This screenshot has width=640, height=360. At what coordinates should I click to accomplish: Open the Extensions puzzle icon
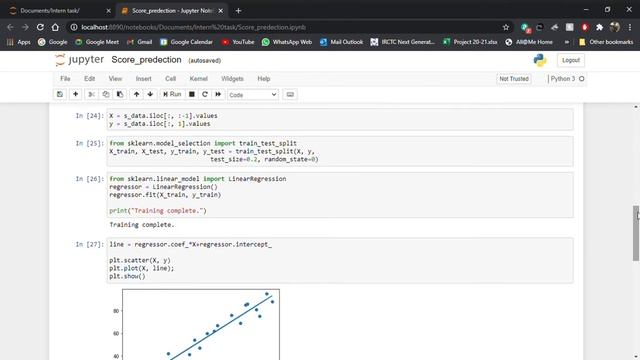599,27
